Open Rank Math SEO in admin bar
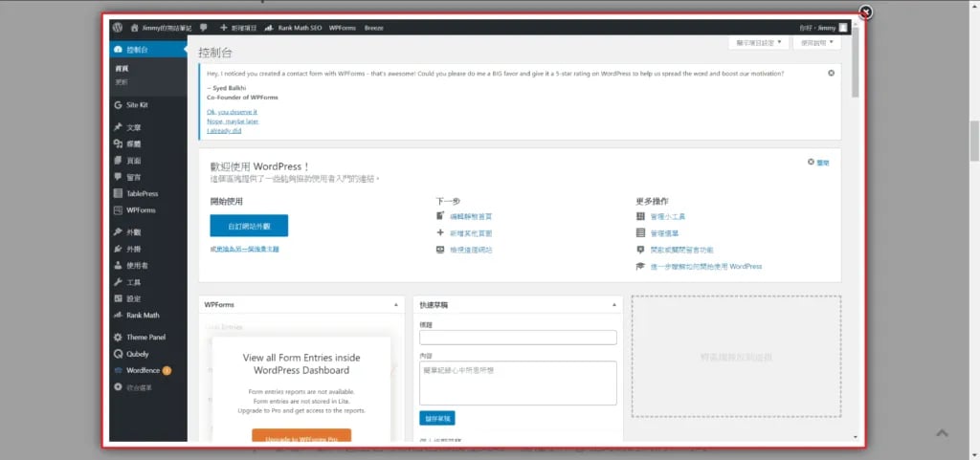980x460 pixels. coord(293,28)
